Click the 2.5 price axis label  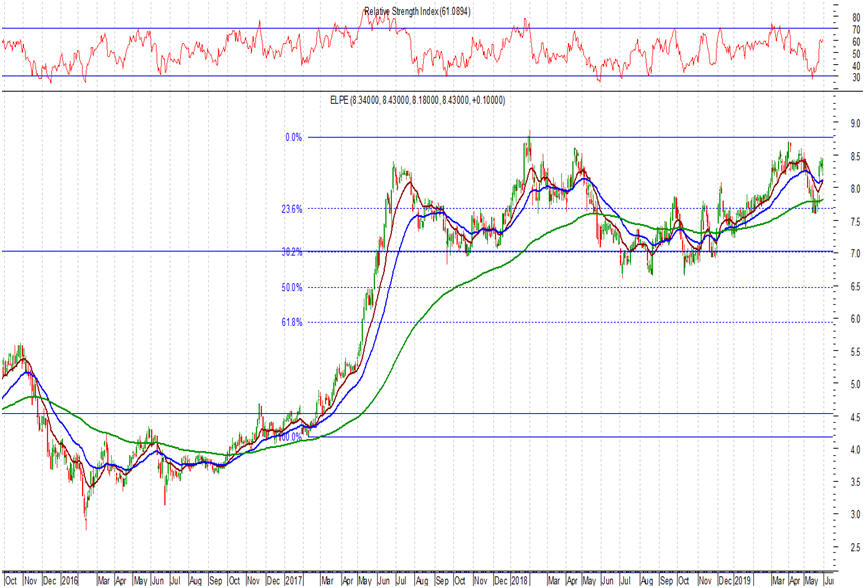(x=855, y=547)
